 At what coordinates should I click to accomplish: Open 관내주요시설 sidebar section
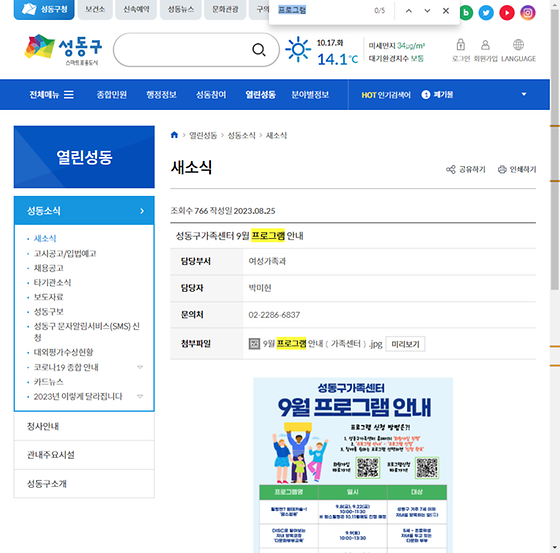(84, 455)
